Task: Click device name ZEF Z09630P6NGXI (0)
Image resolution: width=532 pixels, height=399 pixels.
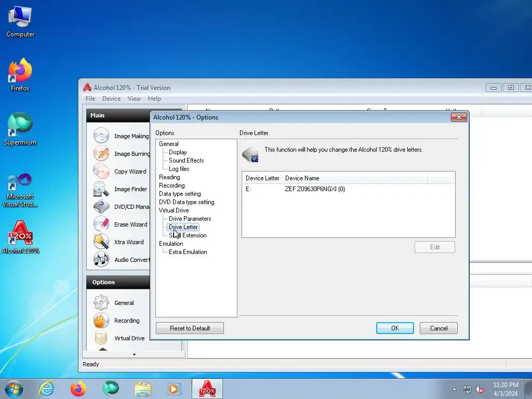Action: tap(315, 189)
